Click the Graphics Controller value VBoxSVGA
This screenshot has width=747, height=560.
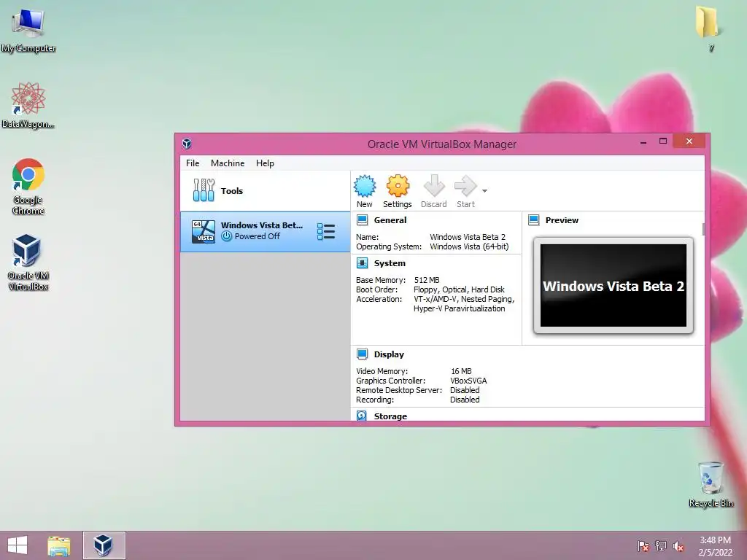point(468,381)
